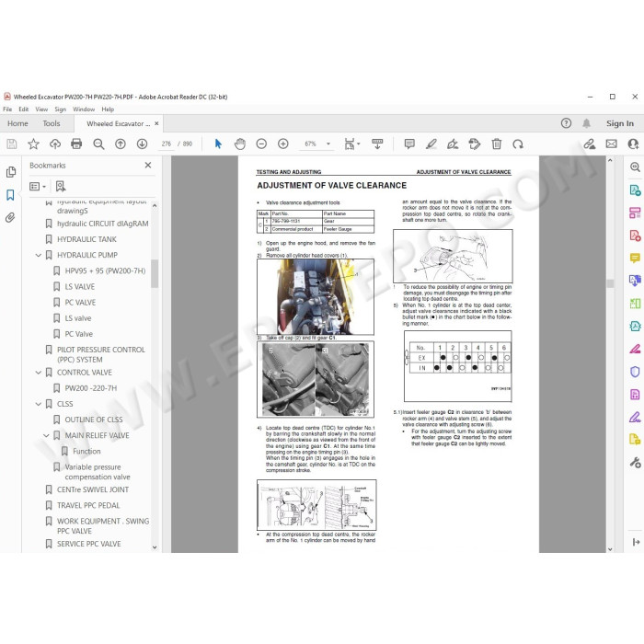Open HYDRAULIC TANK bookmark
The image size is (644, 644).
[86, 239]
